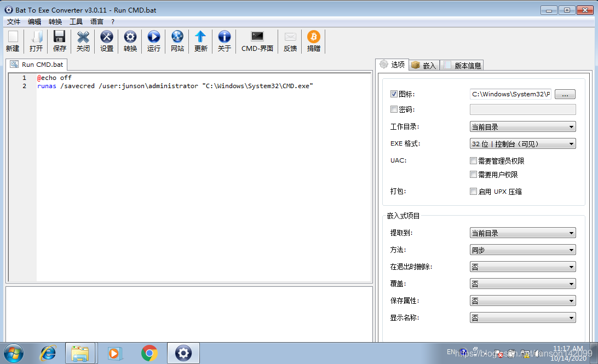Open Internet Explorer from the taskbar

click(x=48, y=354)
